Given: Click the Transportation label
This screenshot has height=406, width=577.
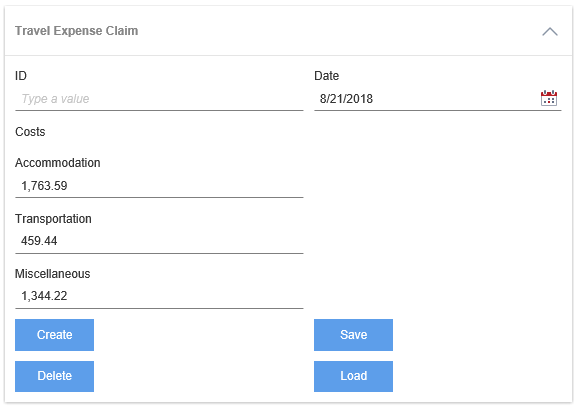Looking at the screenshot, I should (x=53, y=219).
